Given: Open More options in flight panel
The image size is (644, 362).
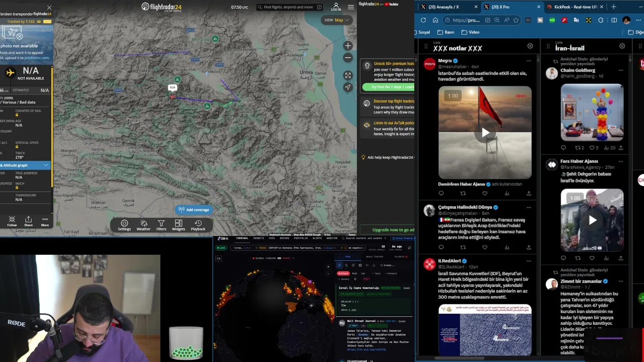Looking at the screenshot, I should tap(45, 221).
